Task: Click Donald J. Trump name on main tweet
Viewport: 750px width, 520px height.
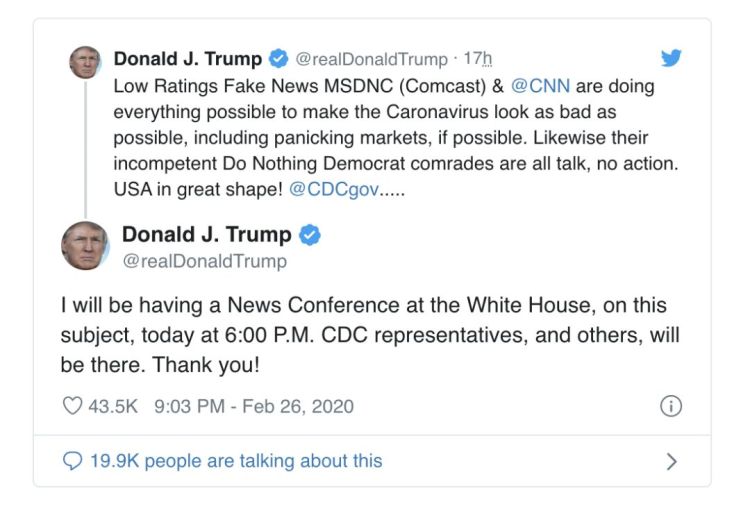Action: coord(207,234)
